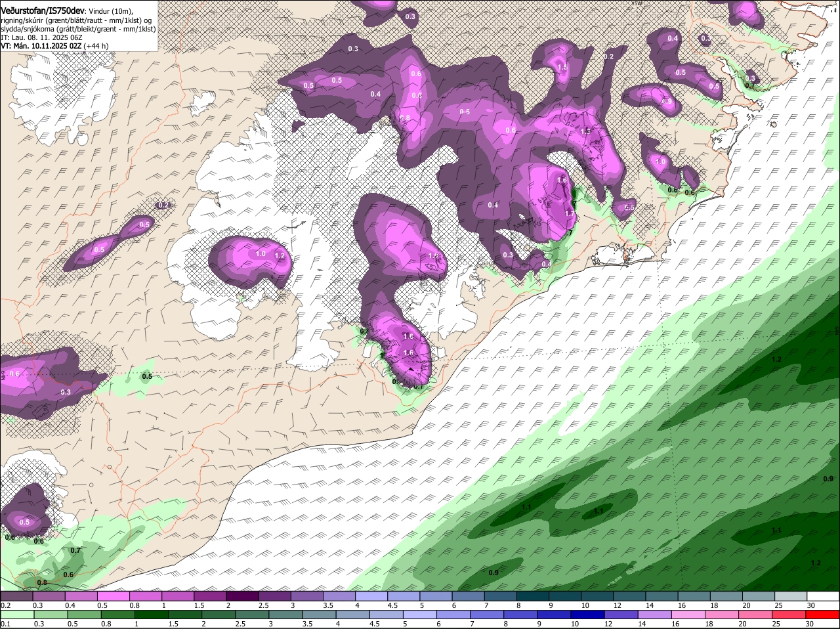Select the upper-row pale grey swatch at 25

791,596
